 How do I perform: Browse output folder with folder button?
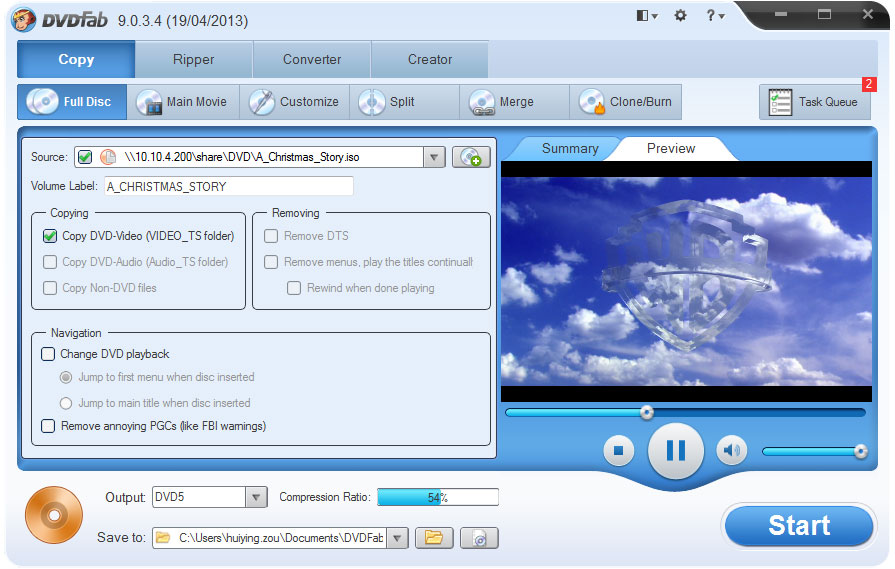434,538
